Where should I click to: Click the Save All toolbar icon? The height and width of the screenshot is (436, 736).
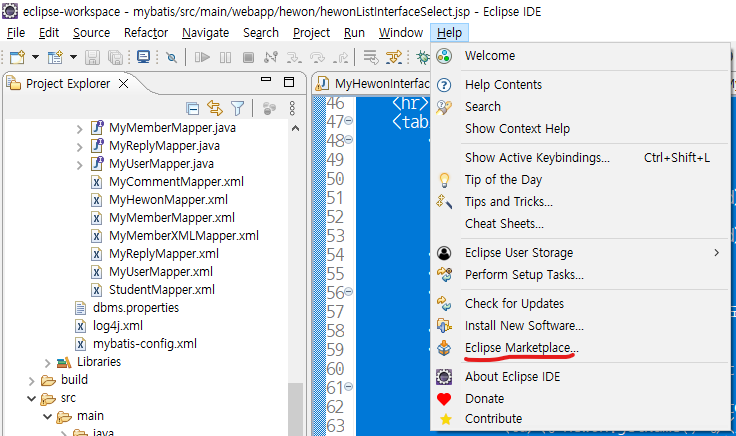click(115, 57)
